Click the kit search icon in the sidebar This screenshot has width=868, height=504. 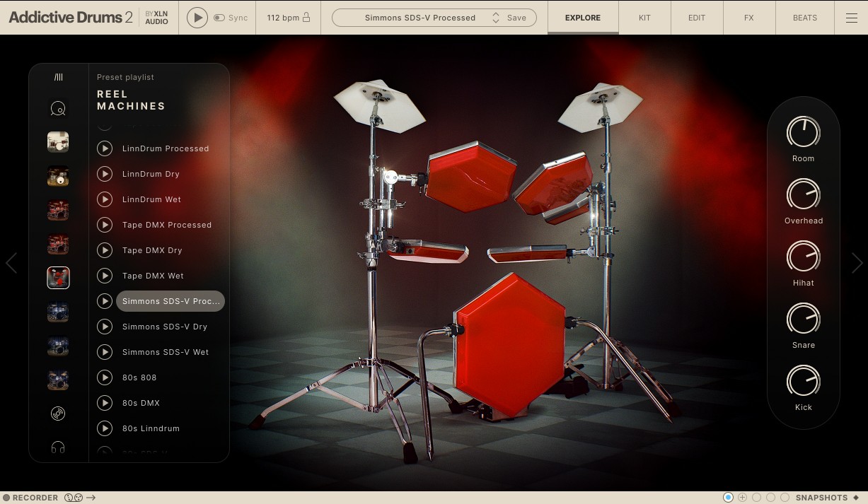click(x=58, y=109)
